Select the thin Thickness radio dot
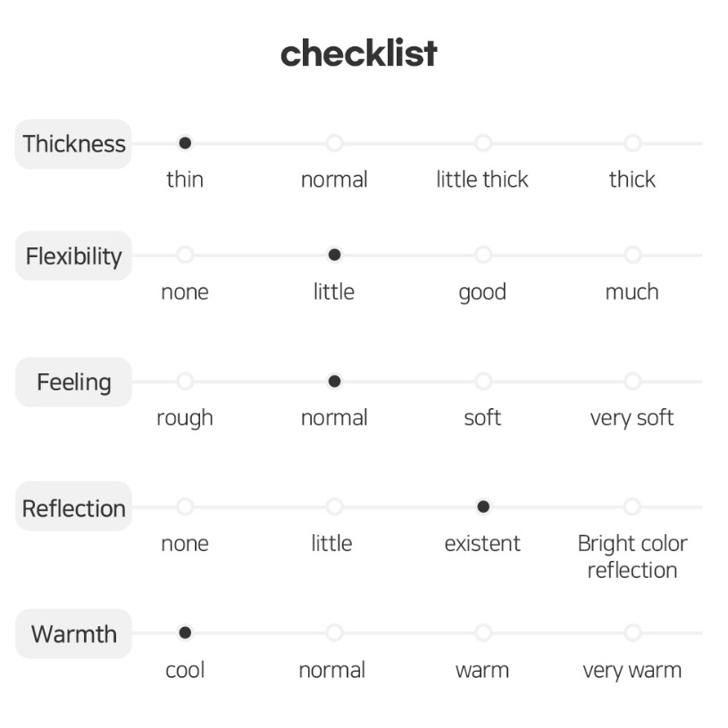The image size is (728, 728). tap(185, 143)
